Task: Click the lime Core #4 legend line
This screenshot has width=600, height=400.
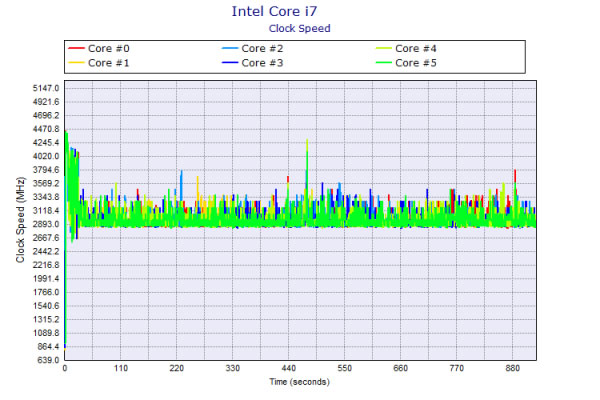Action: click(x=383, y=48)
